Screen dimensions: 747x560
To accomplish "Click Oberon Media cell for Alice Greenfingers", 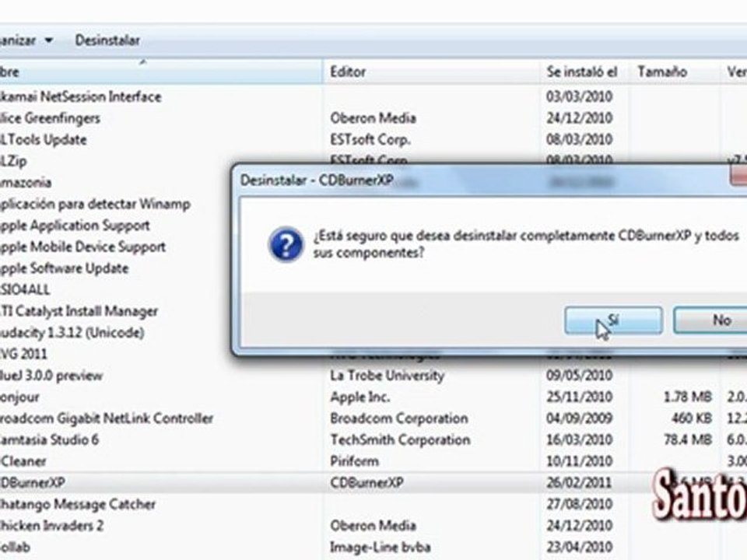I will point(373,118).
